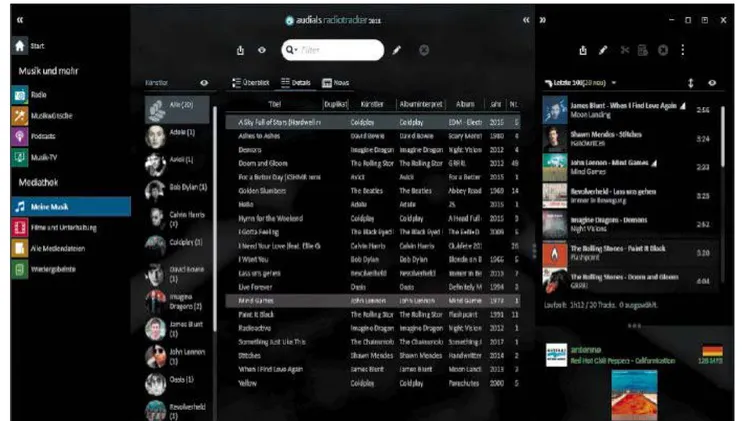Play The Rolling Stones - Paint It Black in playlist
This screenshot has height=421, width=750.
point(629,253)
